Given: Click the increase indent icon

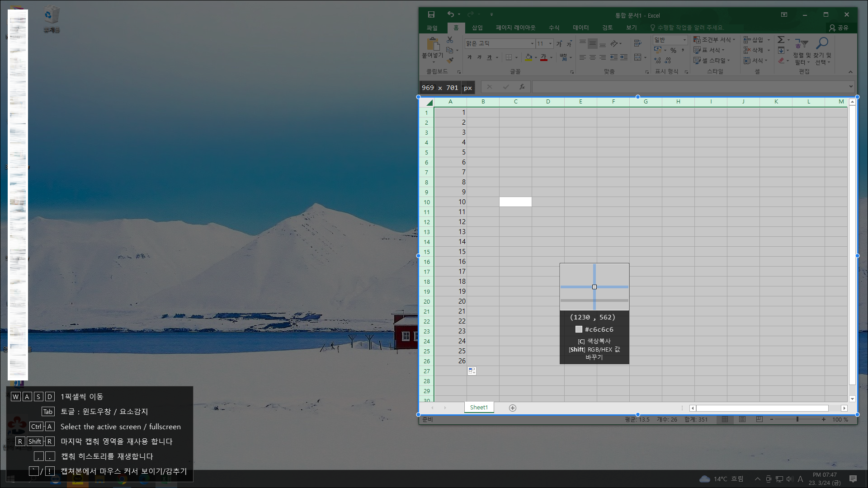Looking at the screenshot, I should click(624, 57).
